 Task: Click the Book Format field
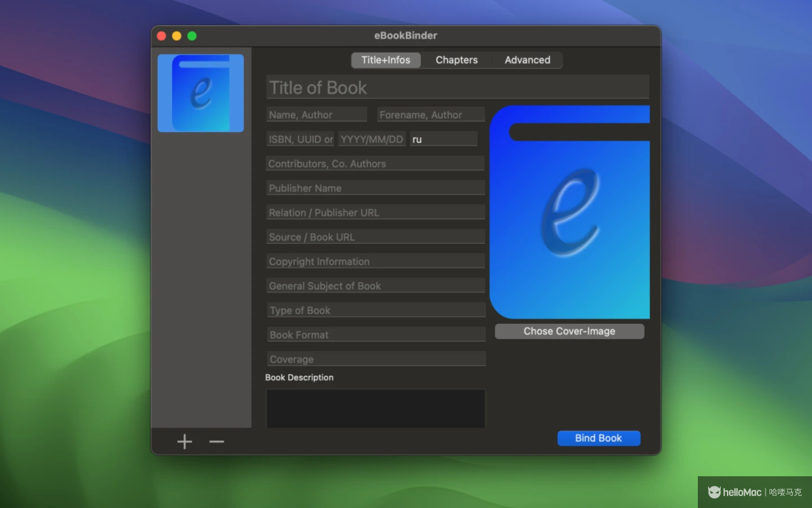click(376, 335)
